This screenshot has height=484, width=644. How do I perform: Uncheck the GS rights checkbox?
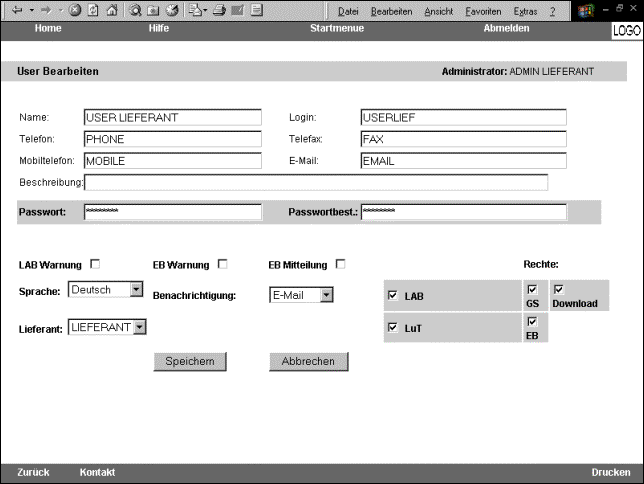coord(532,289)
